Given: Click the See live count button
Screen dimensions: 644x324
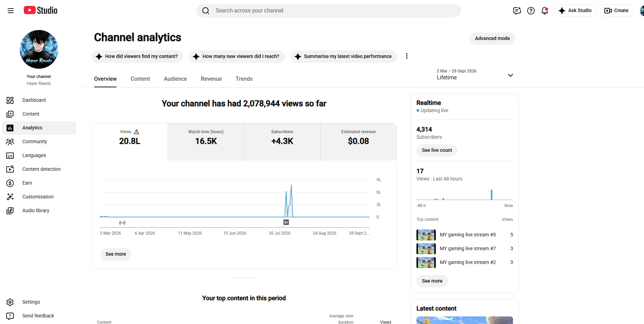Looking at the screenshot, I should pyautogui.click(x=437, y=150).
